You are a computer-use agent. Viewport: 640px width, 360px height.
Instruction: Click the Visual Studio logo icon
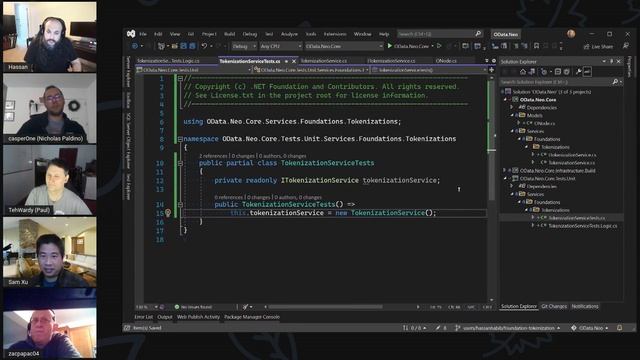click(x=131, y=34)
